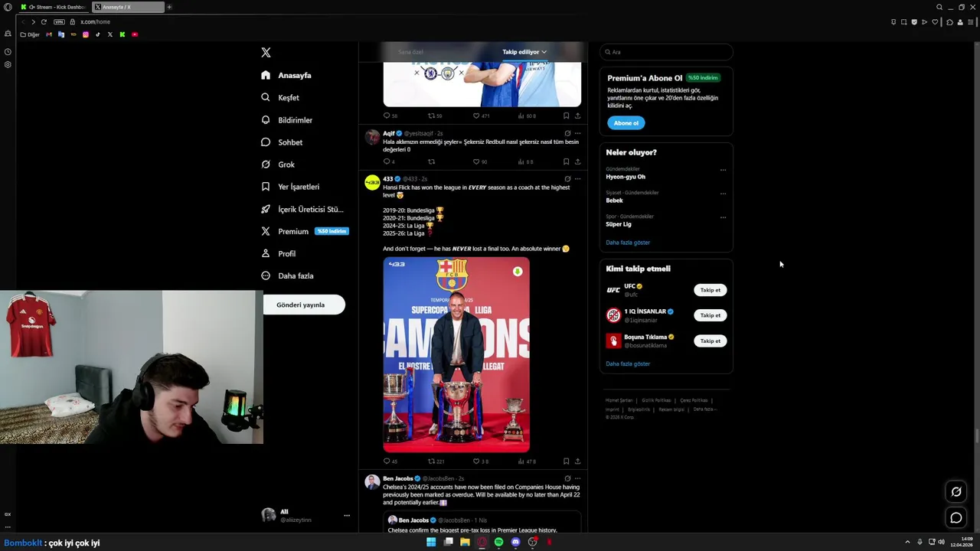
Task: Follow the UFC account
Action: click(x=710, y=290)
